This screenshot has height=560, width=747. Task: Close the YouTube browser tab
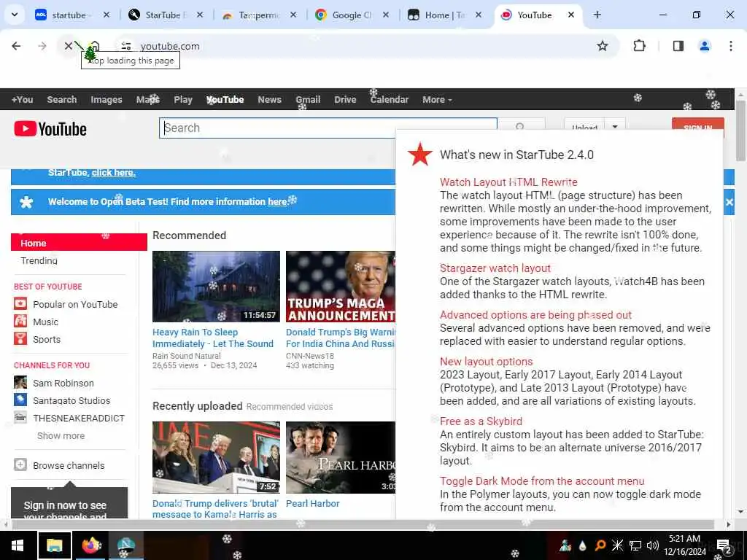570,15
